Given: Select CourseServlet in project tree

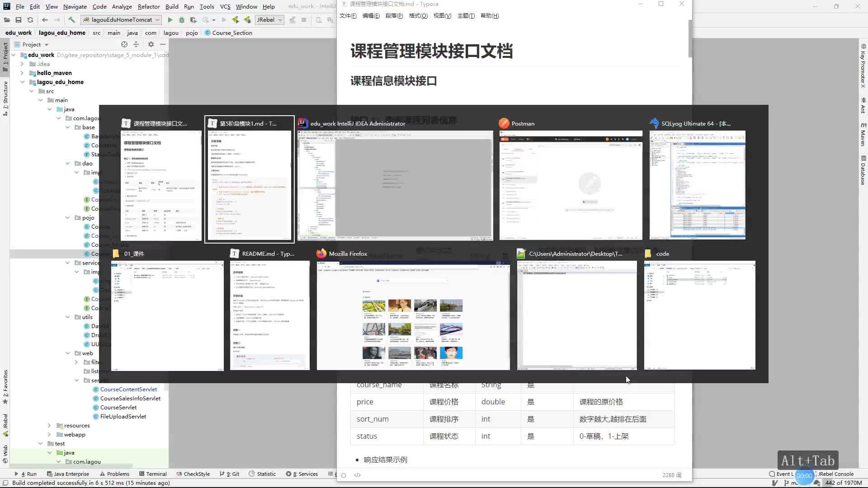Looking at the screenshot, I should point(118,407).
